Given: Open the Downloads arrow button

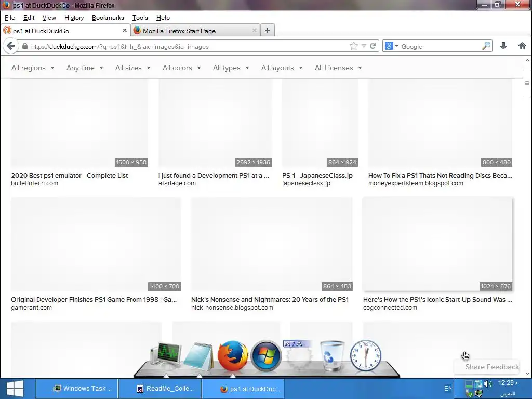Looking at the screenshot, I should coord(503,46).
